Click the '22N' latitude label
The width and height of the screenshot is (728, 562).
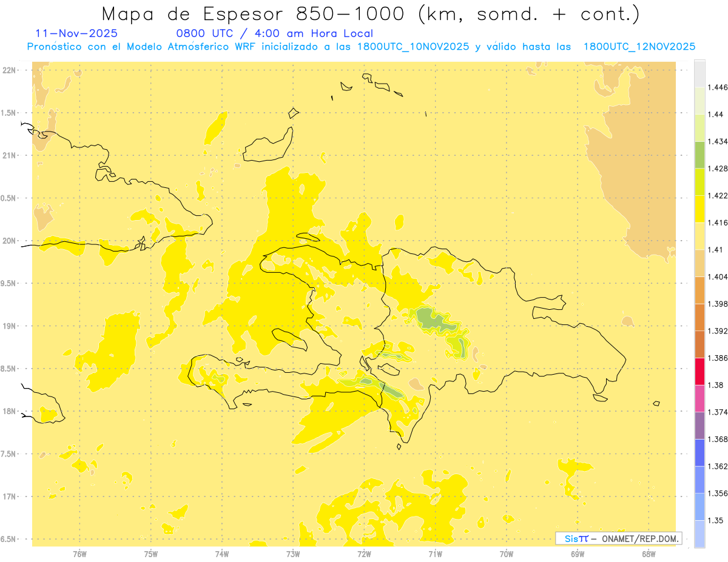(9, 70)
